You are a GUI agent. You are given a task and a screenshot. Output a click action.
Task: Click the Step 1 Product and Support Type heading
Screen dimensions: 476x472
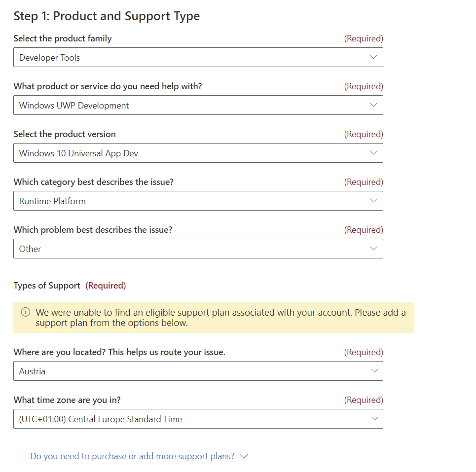(x=107, y=16)
